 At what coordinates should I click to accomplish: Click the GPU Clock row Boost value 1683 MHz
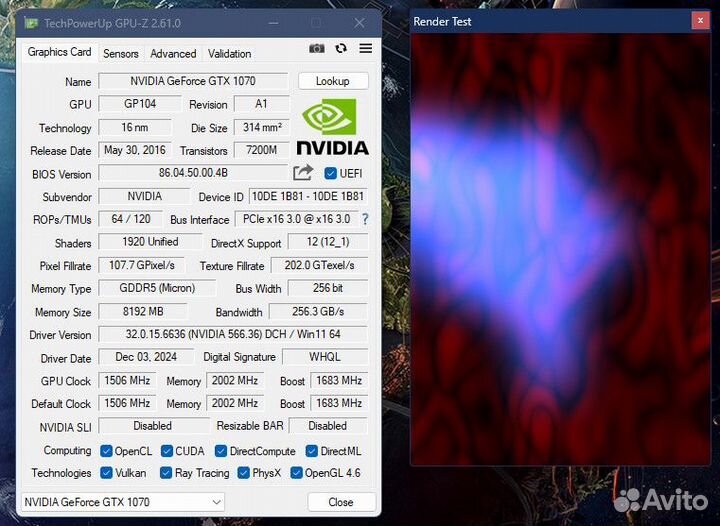pyautogui.click(x=339, y=381)
